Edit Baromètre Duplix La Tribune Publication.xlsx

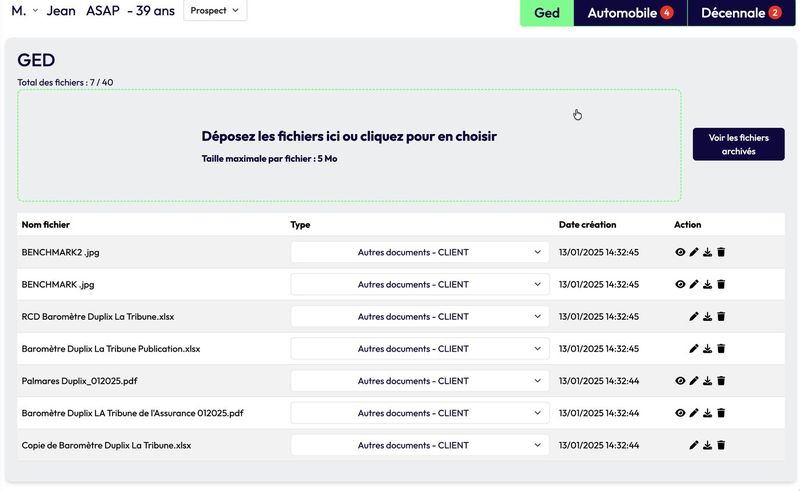694,349
